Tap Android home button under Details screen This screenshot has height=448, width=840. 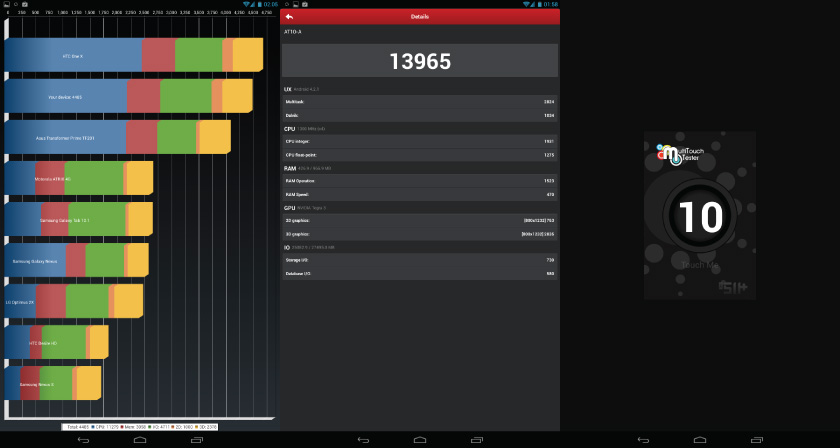pos(420,440)
